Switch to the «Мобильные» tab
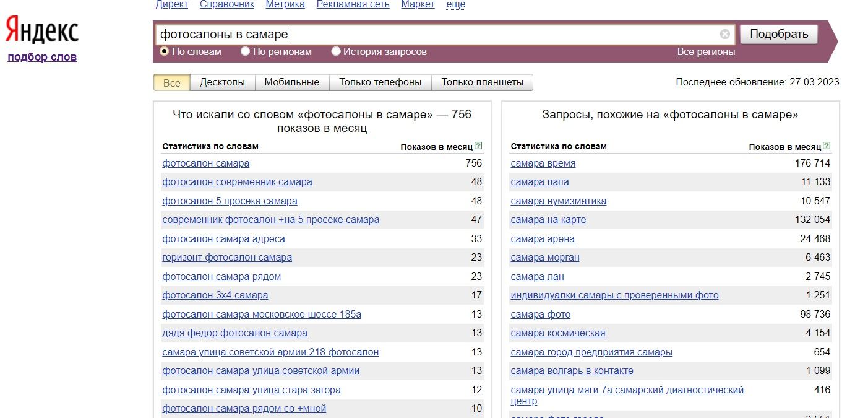868x418 pixels. [291, 82]
